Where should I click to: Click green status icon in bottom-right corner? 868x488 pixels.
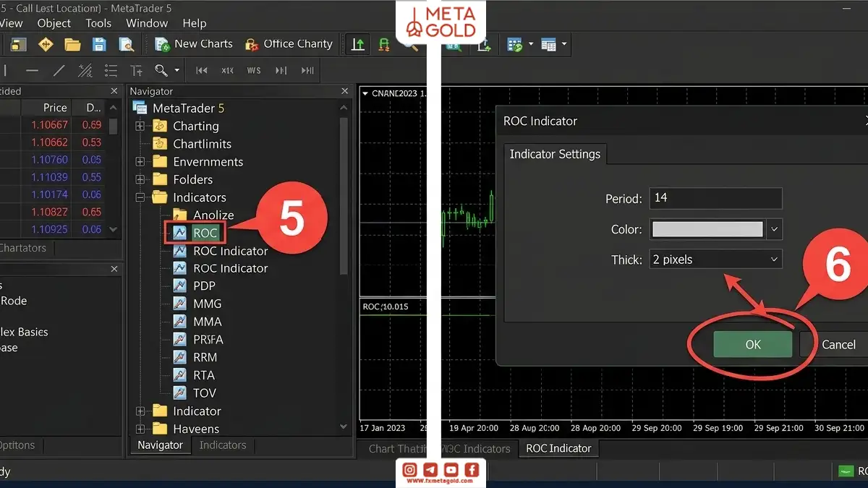(x=846, y=471)
